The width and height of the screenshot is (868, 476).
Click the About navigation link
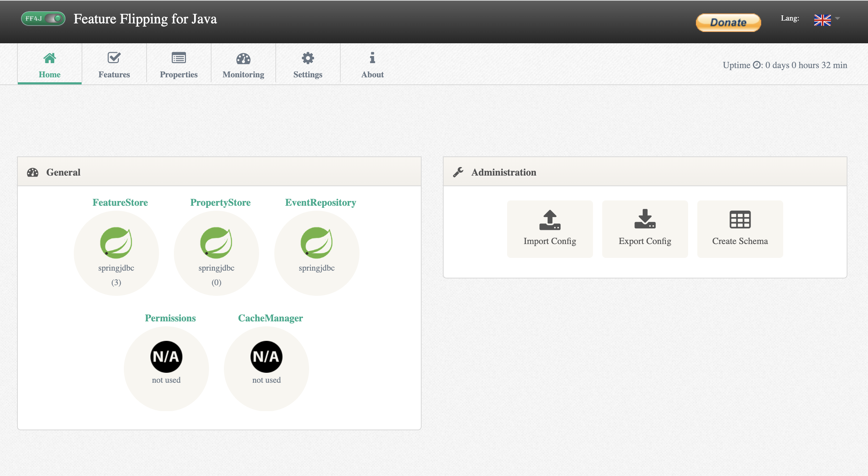point(372,64)
